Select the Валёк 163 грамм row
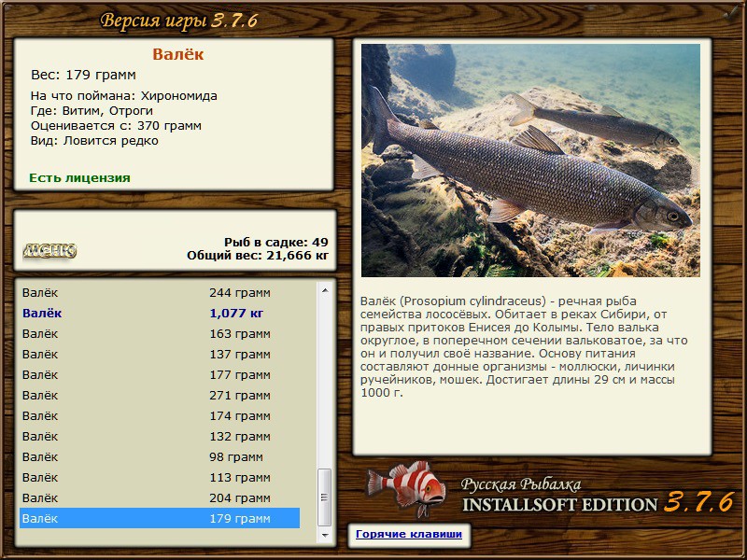Screen dimensions: 747x560 pos(160,334)
